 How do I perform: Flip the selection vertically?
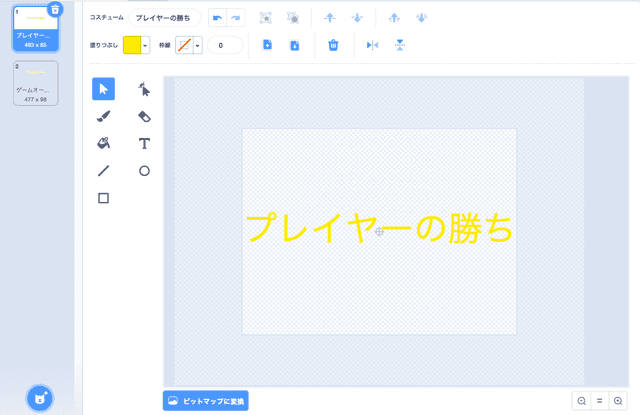click(400, 45)
